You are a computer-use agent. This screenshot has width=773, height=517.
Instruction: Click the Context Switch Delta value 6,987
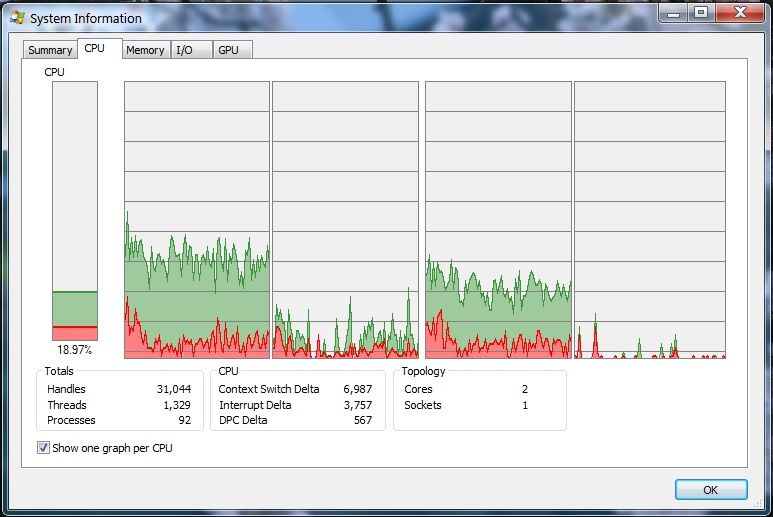(x=357, y=389)
